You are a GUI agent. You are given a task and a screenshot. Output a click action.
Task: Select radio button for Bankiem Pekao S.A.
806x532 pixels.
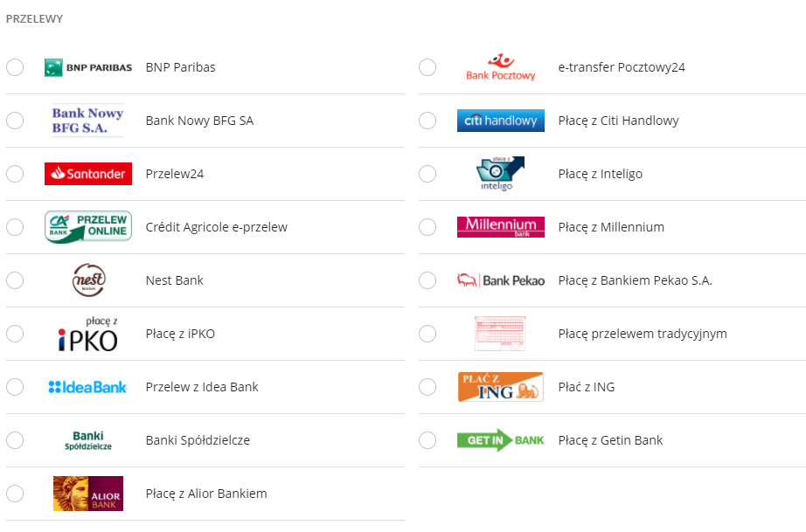coord(427,280)
